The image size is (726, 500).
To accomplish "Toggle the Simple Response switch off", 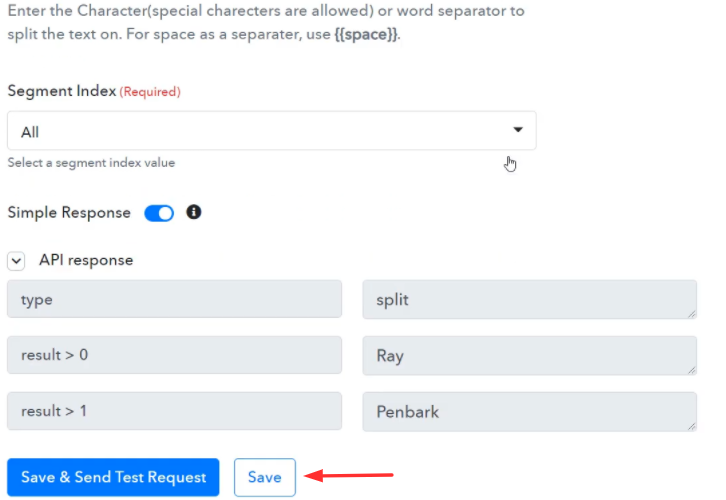I will pos(159,213).
